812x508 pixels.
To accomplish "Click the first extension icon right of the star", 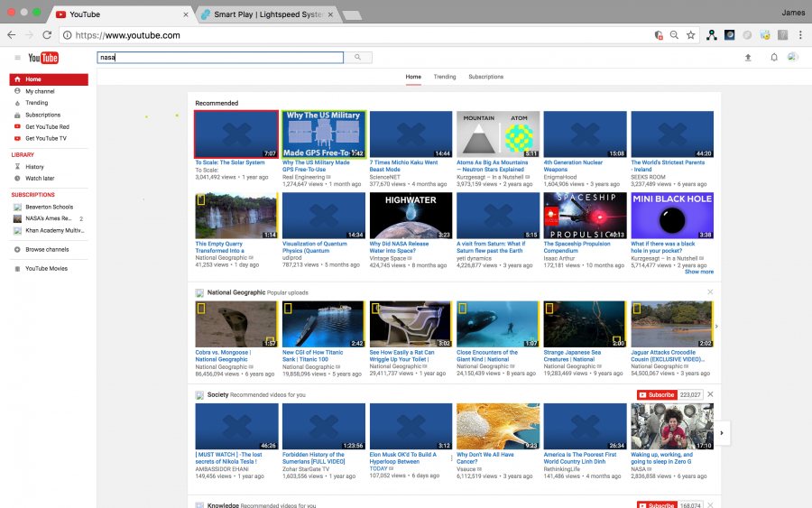I will click(712, 35).
